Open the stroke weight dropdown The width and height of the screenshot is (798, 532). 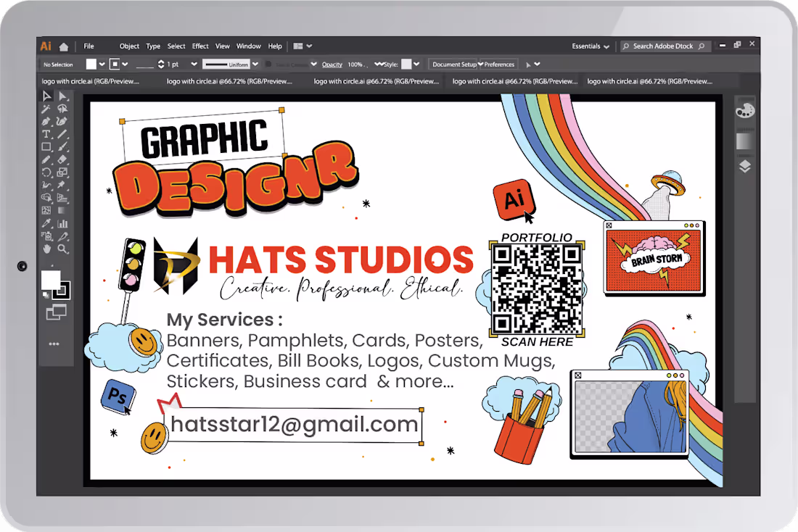tap(194, 64)
